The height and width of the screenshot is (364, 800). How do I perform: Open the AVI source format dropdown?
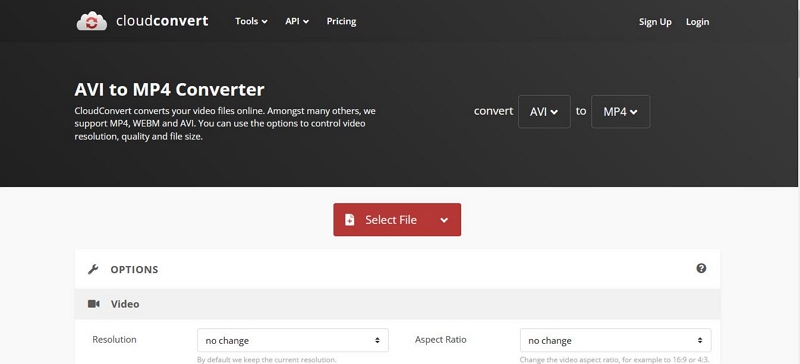click(x=544, y=112)
